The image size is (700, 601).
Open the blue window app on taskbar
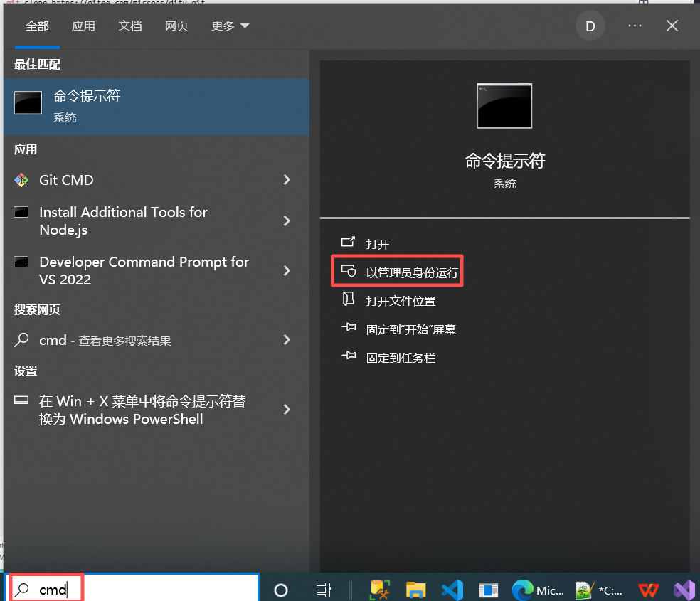pyautogui.click(x=489, y=590)
